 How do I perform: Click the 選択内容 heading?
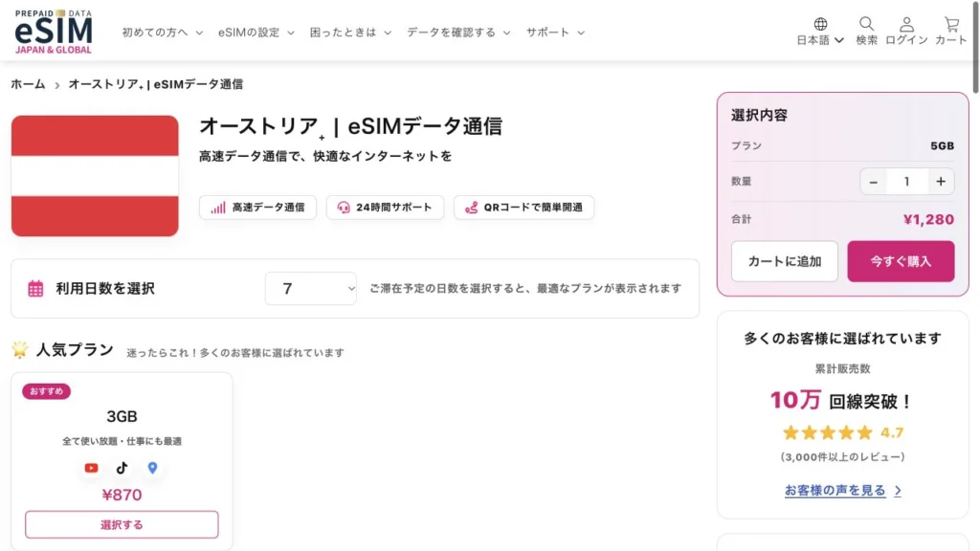point(759,115)
